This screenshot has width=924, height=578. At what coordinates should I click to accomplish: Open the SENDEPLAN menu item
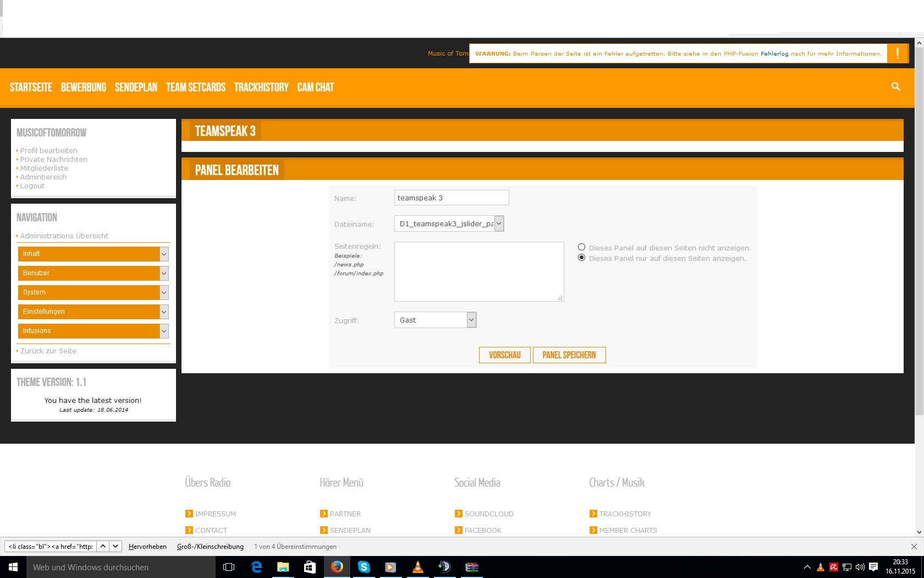pyautogui.click(x=136, y=88)
